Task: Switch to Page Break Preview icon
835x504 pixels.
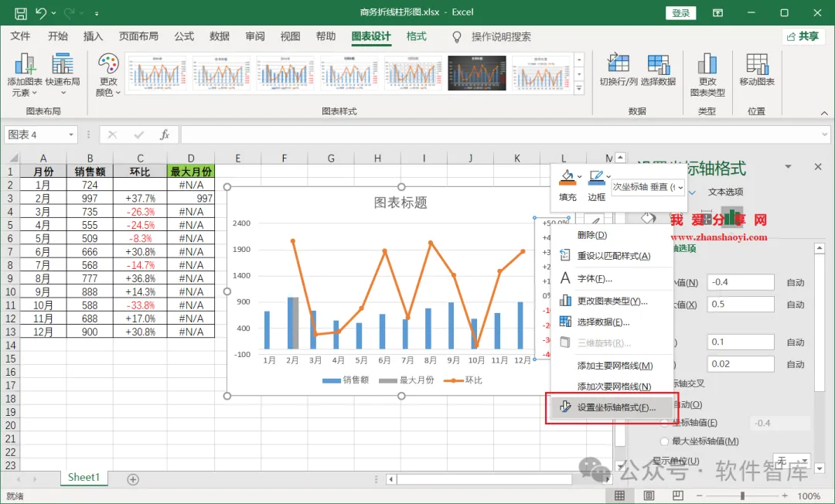Action: pyautogui.click(x=677, y=496)
